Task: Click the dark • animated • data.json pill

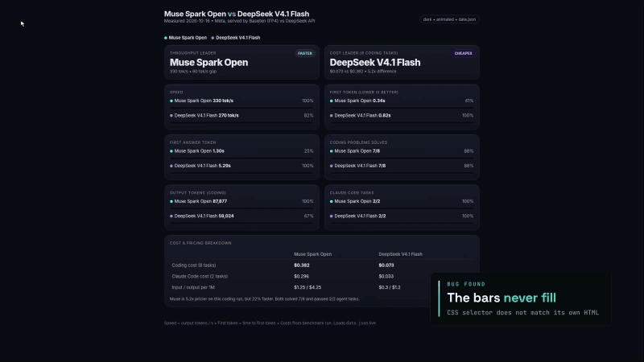Action: (x=449, y=19)
